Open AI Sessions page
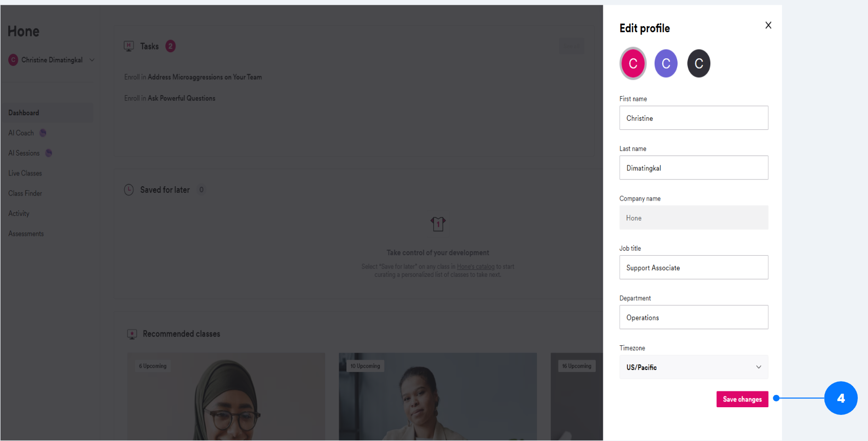Image resolution: width=868 pixels, height=441 pixels. click(24, 153)
